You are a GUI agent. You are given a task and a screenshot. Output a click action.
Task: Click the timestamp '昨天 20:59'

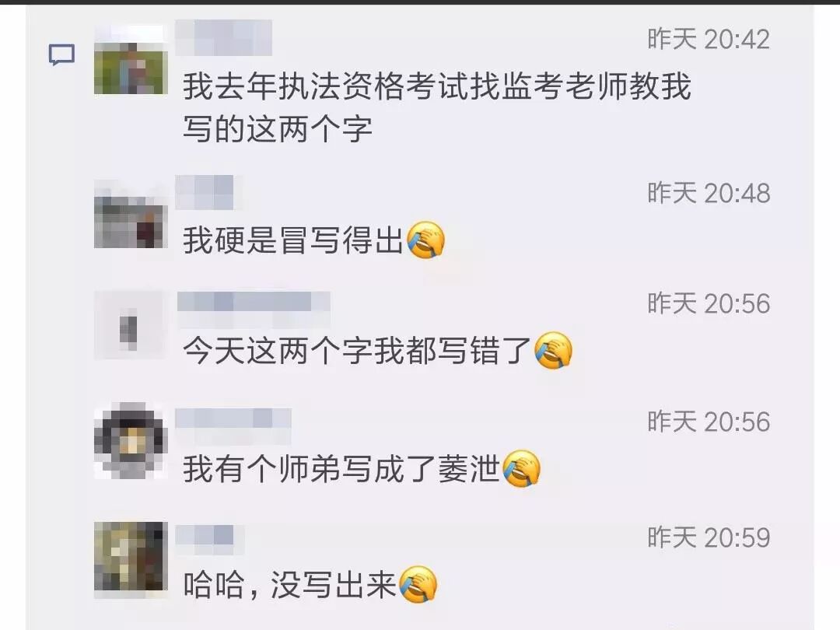click(709, 538)
